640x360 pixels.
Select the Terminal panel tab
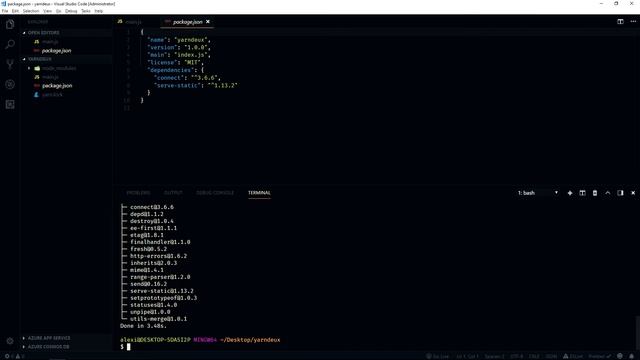(259, 193)
